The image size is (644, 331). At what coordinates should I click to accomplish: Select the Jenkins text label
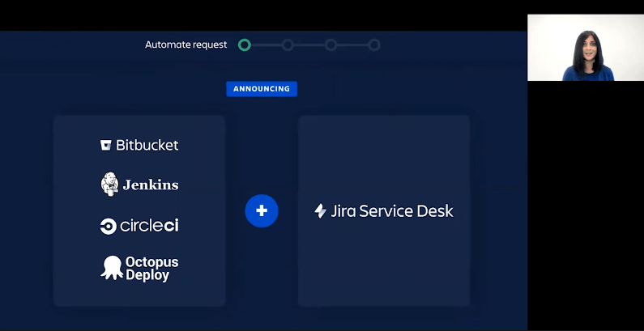pos(151,185)
